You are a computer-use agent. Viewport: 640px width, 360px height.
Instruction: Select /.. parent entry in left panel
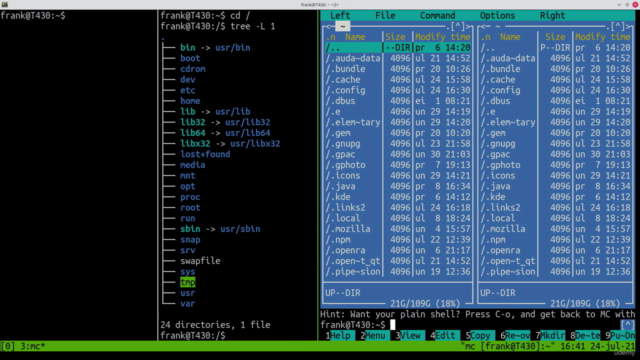tap(398, 48)
